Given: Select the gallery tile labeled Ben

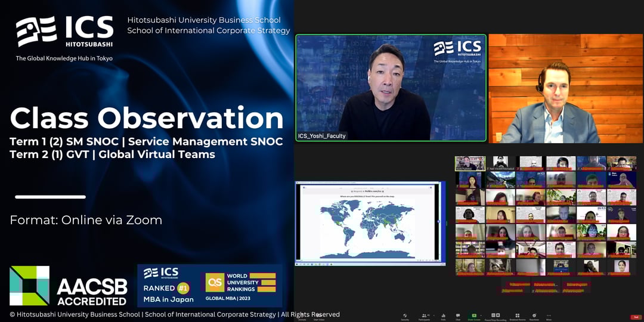Looking at the screenshot, I should coord(621,179).
